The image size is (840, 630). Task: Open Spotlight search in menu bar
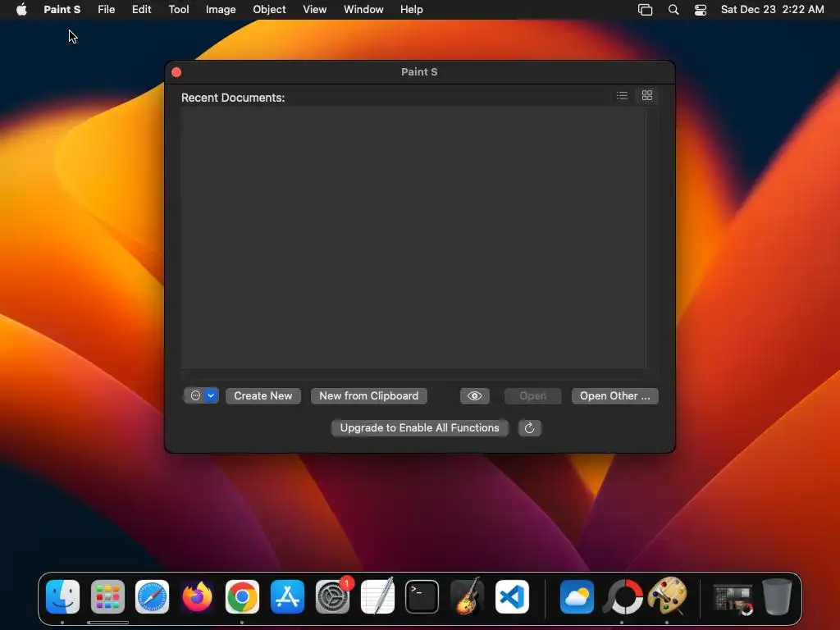673,10
